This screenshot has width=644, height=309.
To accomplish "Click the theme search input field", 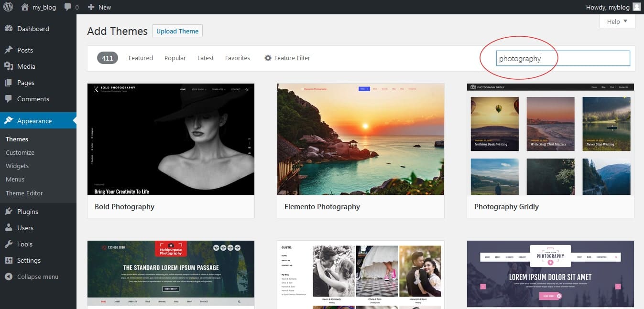I will 563,58.
